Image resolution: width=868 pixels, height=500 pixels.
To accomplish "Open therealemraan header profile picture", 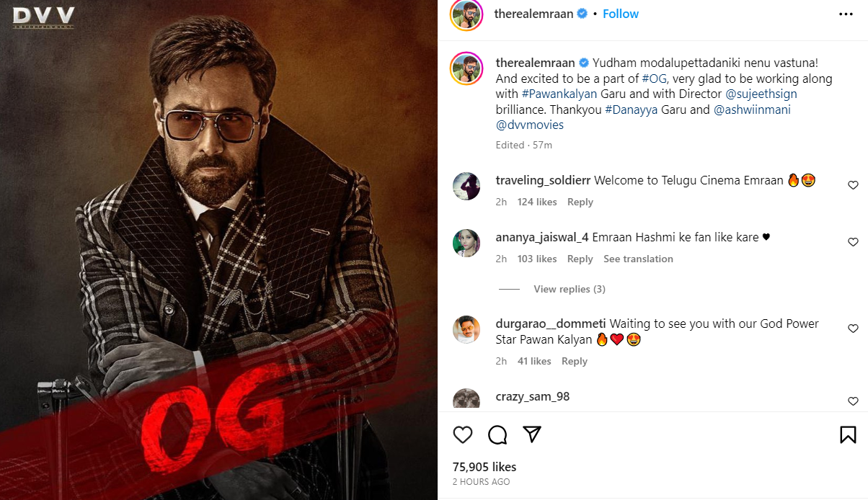I will pyautogui.click(x=466, y=14).
